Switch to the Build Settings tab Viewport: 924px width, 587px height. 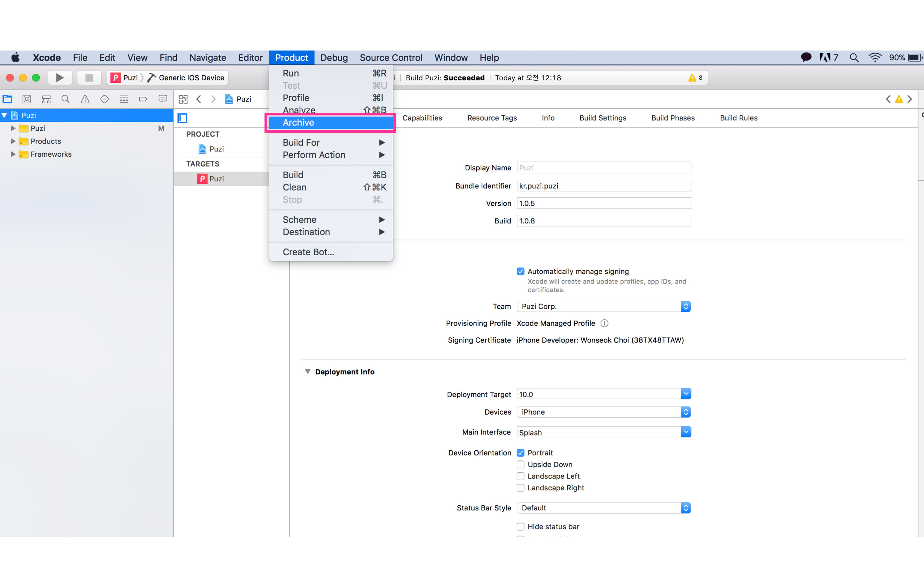[x=603, y=118]
